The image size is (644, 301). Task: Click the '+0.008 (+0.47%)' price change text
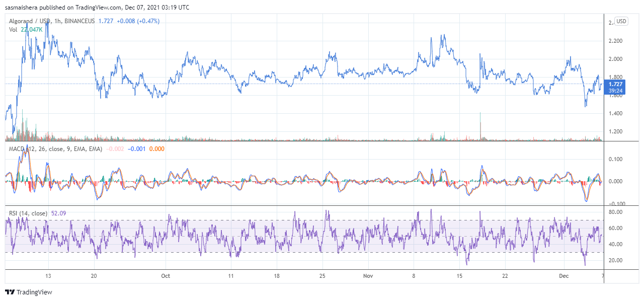[138, 21]
